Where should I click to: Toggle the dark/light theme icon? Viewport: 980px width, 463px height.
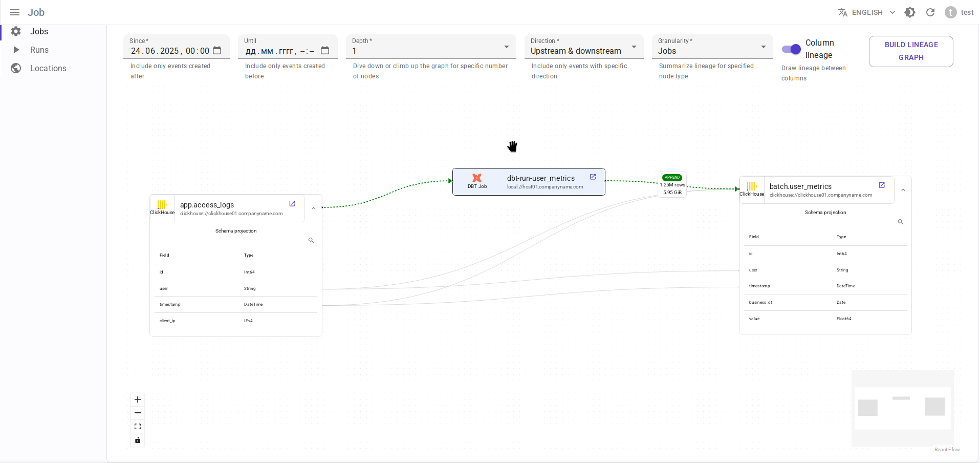point(910,12)
